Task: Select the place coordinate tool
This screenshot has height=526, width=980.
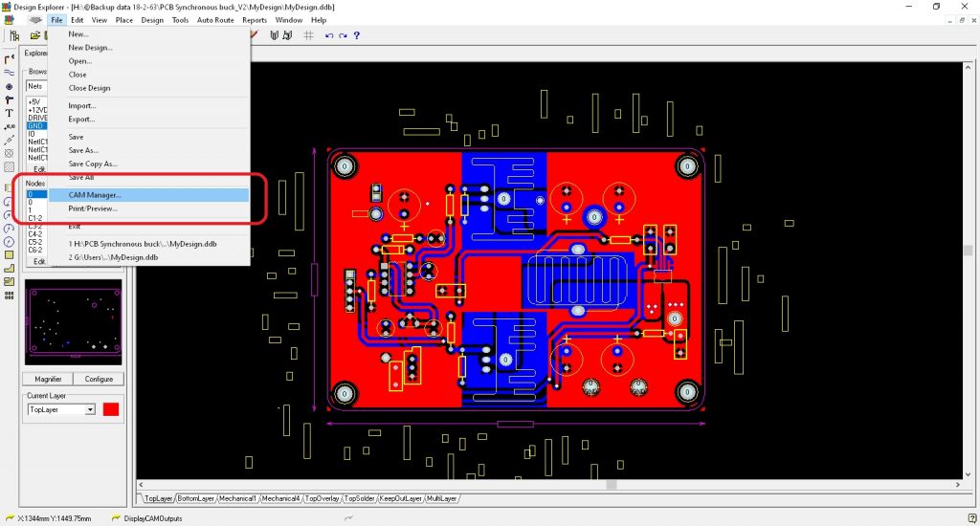Action: pos(10,127)
